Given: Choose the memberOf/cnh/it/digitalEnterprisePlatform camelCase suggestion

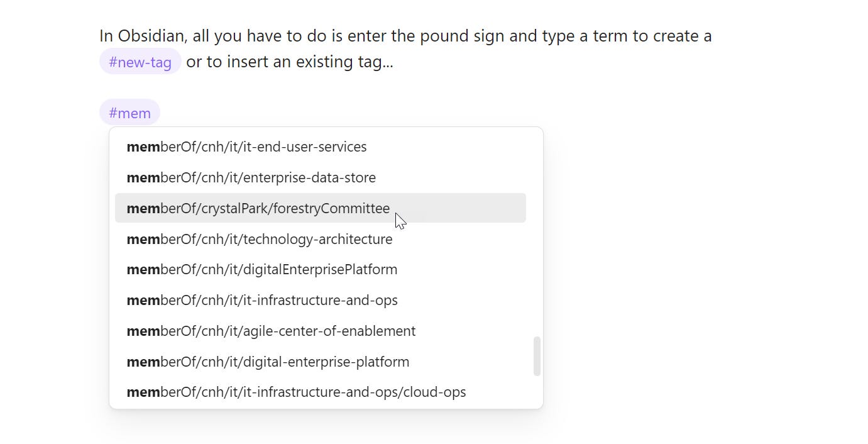Looking at the screenshot, I should click(320, 269).
